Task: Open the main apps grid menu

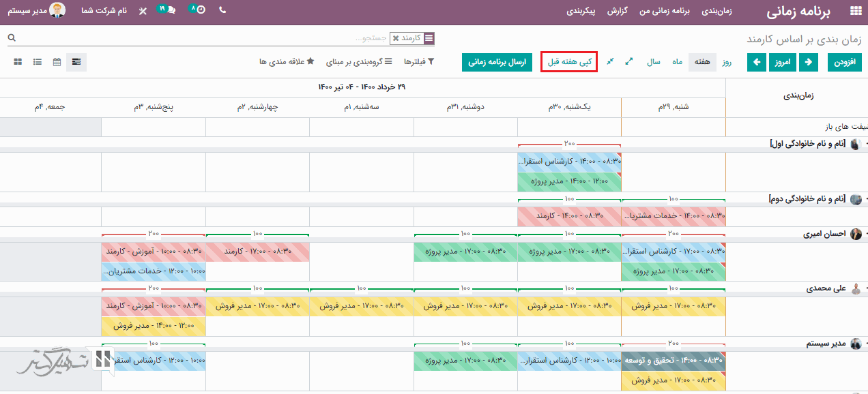Action: click(x=854, y=12)
